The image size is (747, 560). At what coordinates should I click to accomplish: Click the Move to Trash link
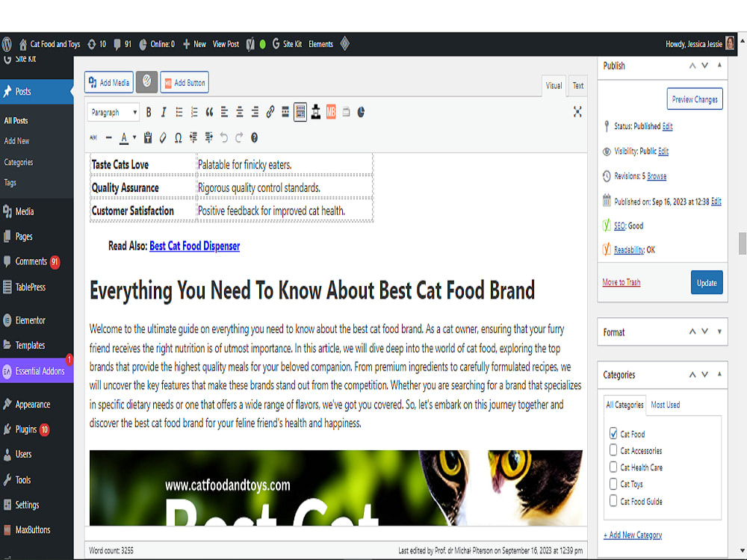622,282
